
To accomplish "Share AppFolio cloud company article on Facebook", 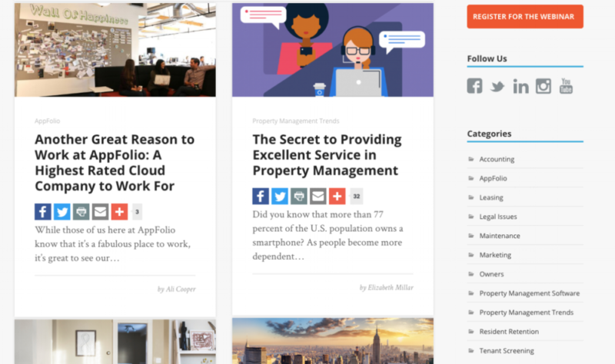I will click(43, 212).
